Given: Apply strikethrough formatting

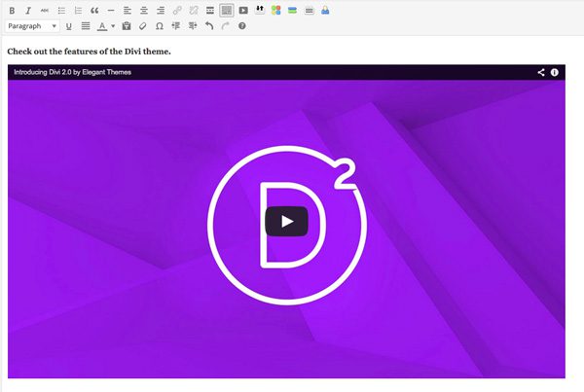Looking at the screenshot, I should tap(45, 11).
